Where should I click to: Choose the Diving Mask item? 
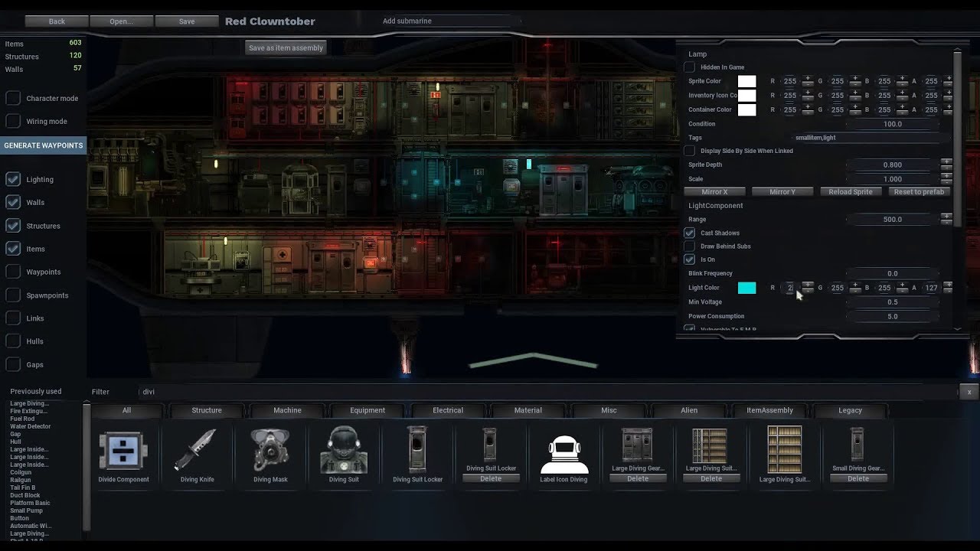270,455
